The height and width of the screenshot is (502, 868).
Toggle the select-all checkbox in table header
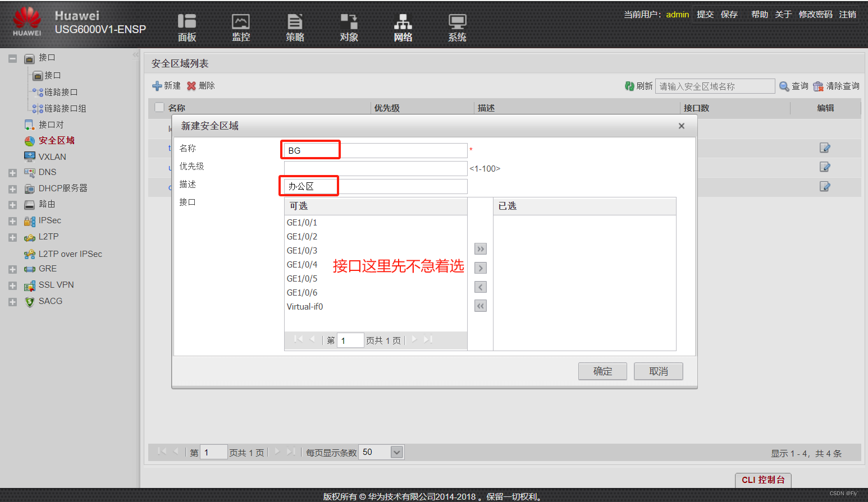159,107
